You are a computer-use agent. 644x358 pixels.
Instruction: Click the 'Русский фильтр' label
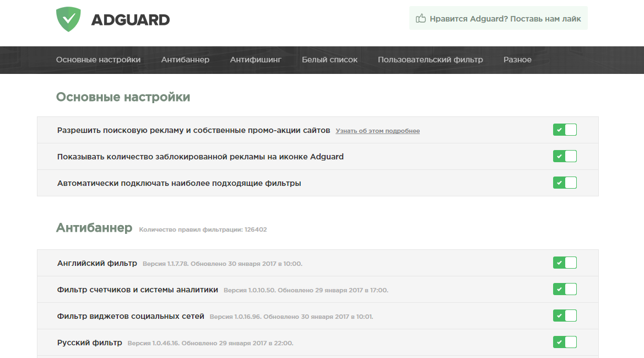[x=90, y=343]
